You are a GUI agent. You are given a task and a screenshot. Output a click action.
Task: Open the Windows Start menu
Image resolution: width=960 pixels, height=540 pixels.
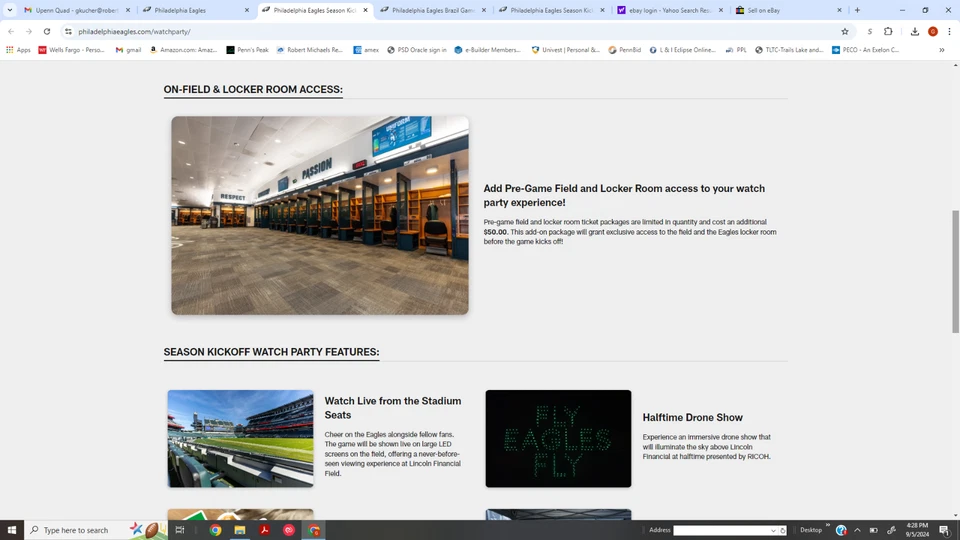[x=12, y=530]
